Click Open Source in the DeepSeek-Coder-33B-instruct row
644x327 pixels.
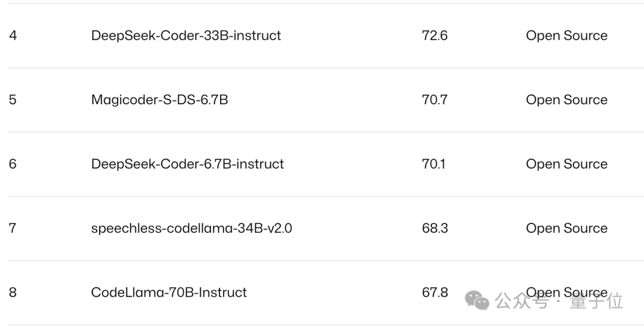tap(566, 36)
